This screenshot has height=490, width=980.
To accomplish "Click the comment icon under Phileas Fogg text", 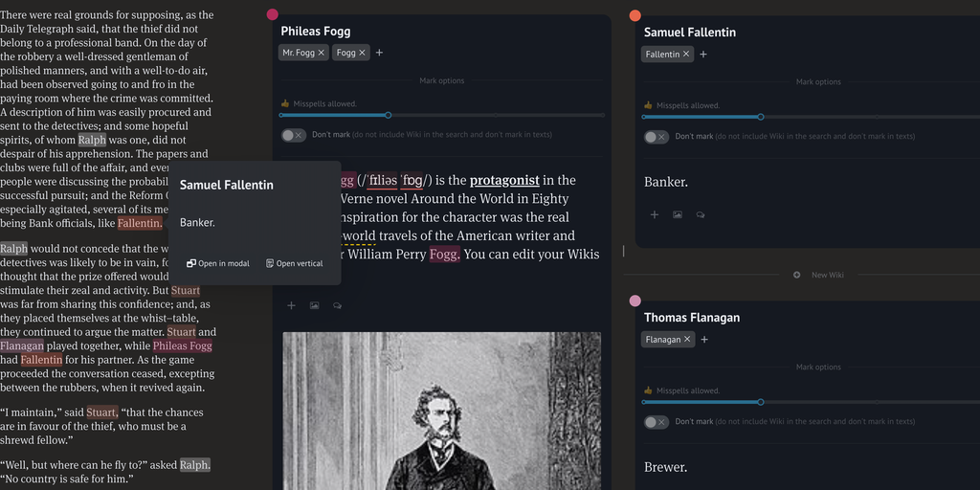I will [337, 305].
